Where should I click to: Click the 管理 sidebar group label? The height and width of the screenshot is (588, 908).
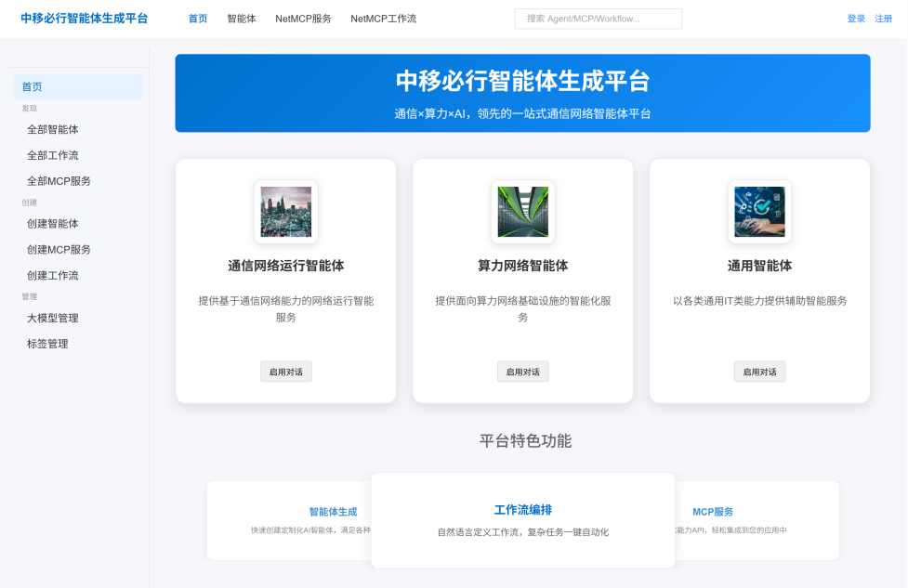click(x=30, y=296)
